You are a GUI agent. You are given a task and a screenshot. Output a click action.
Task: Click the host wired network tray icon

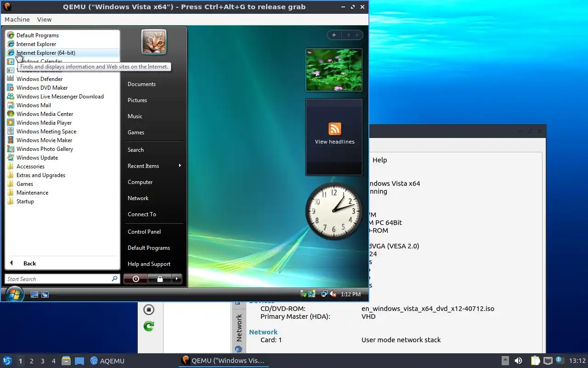[x=548, y=361]
